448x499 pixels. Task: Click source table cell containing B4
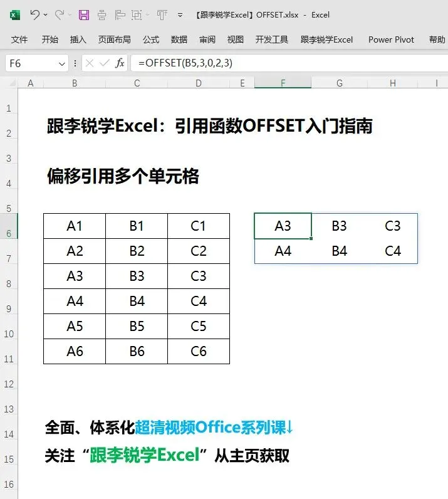(137, 301)
